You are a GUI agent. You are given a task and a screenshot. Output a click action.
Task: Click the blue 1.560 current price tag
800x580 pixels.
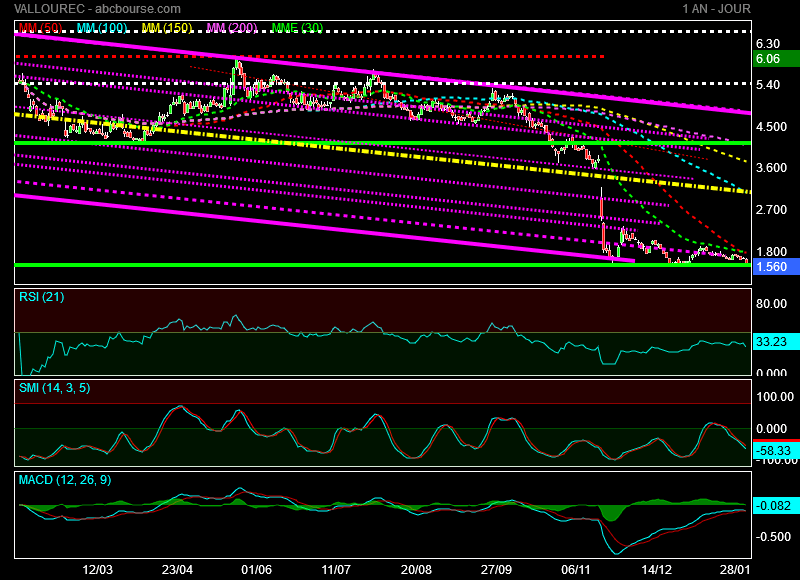point(771,267)
